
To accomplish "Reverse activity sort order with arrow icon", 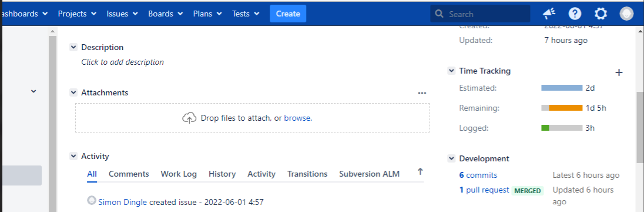I will (x=420, y=171).
